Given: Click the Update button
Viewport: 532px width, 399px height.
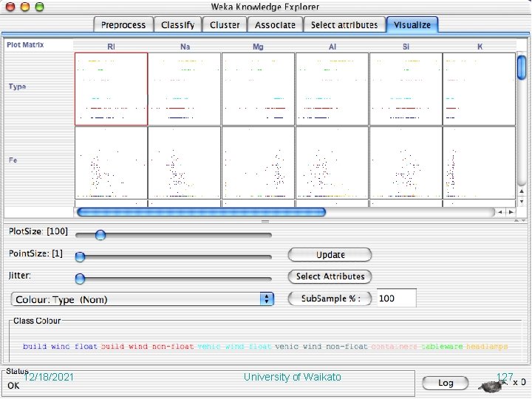Looking at the screenshot, I should tap(330, 254).
